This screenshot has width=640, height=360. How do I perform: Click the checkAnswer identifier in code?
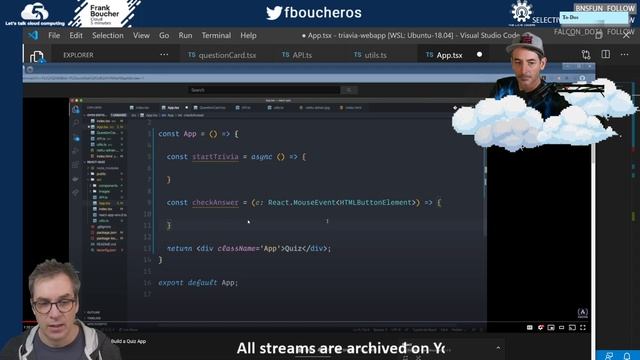coord(215,202)
